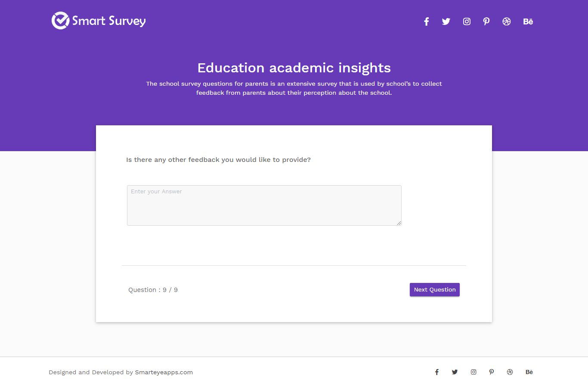Open the Behance icon in the footer

[x=529, y=372]
